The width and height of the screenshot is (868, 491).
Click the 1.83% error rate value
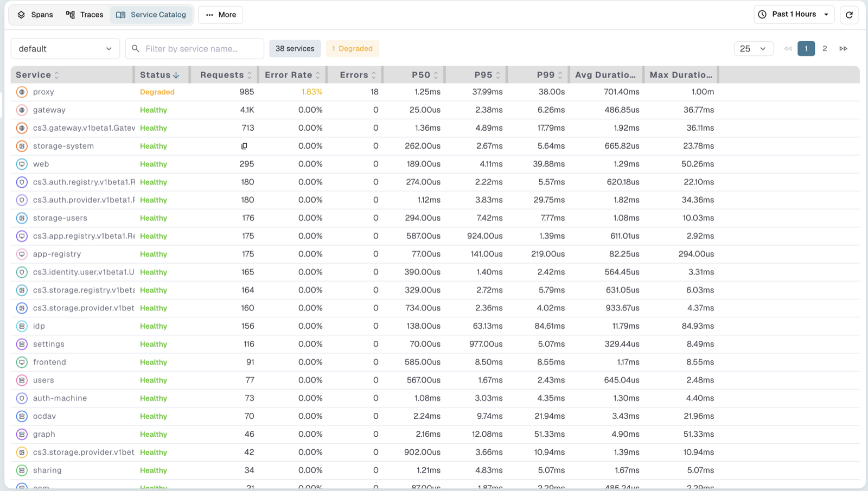(312, 92)
